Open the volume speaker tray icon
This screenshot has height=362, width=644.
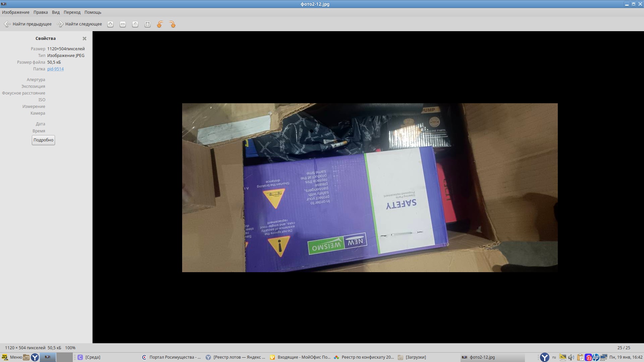[x=571, y=357]
